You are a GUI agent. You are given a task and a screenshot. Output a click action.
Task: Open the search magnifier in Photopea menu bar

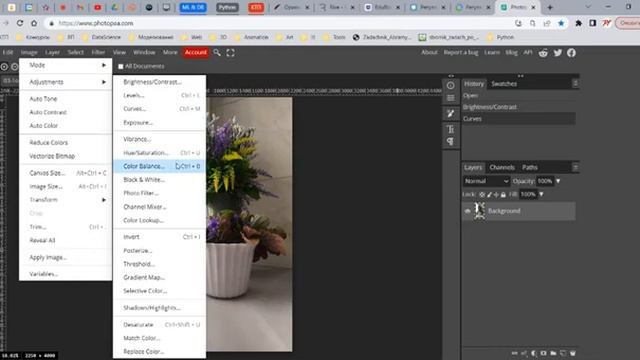click(217, 53)
